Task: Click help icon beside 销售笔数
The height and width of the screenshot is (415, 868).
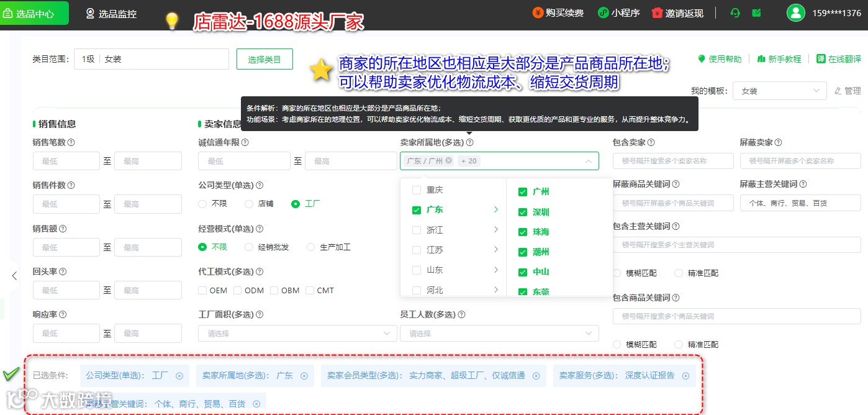Action: coord(71,142)
